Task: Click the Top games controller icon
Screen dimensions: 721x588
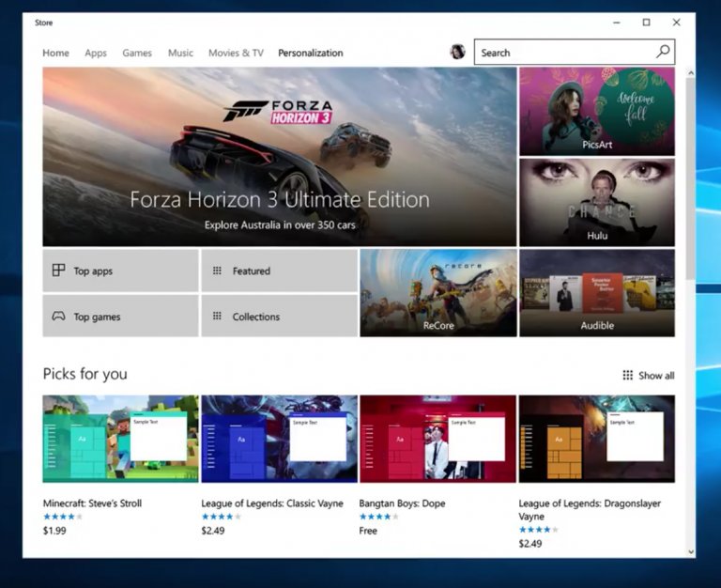Action: [x=58, y=317]
